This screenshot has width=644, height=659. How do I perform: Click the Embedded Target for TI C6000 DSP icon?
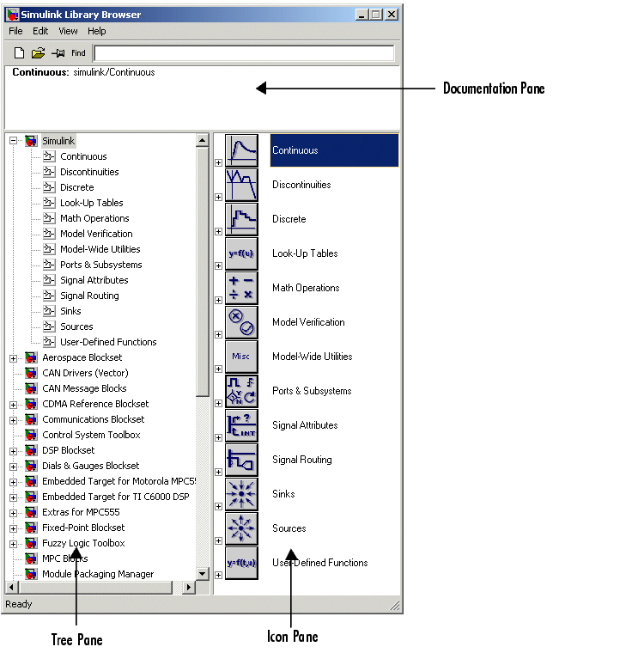point(31,497)
